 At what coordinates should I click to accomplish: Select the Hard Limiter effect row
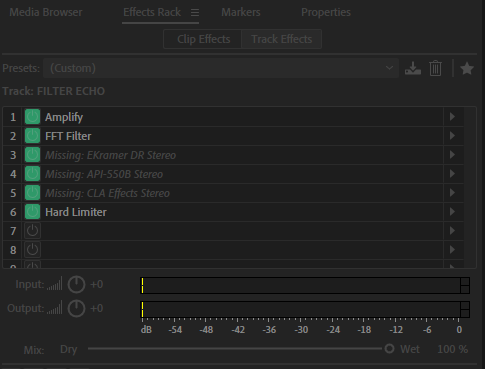click(232, 212)
